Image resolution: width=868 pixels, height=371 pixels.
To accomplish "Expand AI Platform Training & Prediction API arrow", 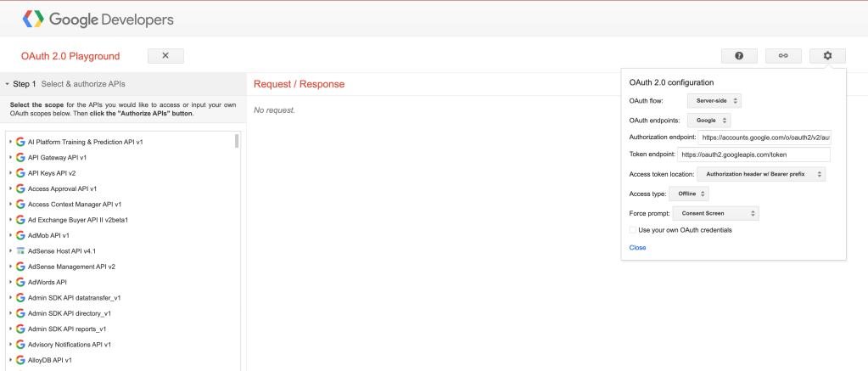I will pyautogui.click(x=10, y=142).
